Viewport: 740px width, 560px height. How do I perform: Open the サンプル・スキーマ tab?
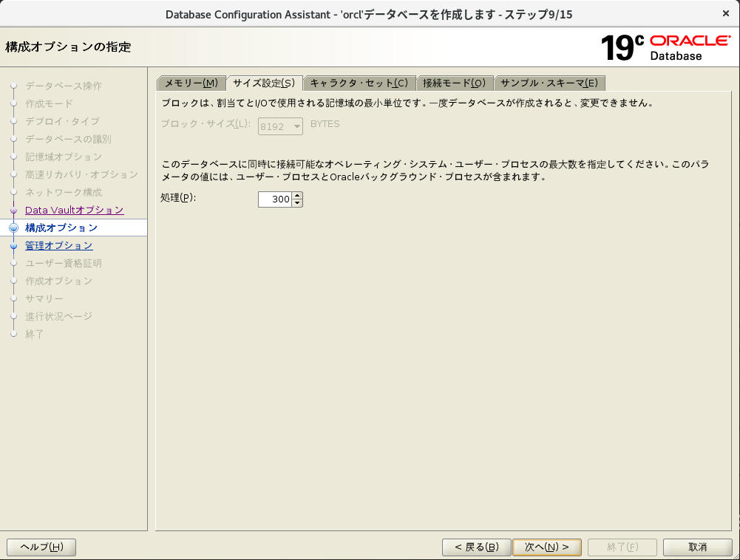[549, 83]
